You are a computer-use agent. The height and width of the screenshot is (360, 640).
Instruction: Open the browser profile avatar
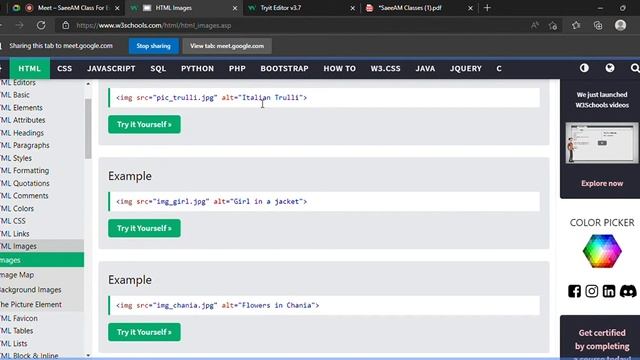point(620,25)
